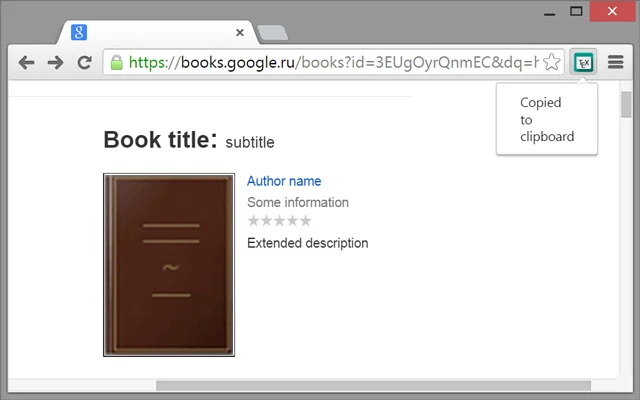The image size is (640, 400).
Task: Click the 'Book title:' heading
Action: [160, 140]
